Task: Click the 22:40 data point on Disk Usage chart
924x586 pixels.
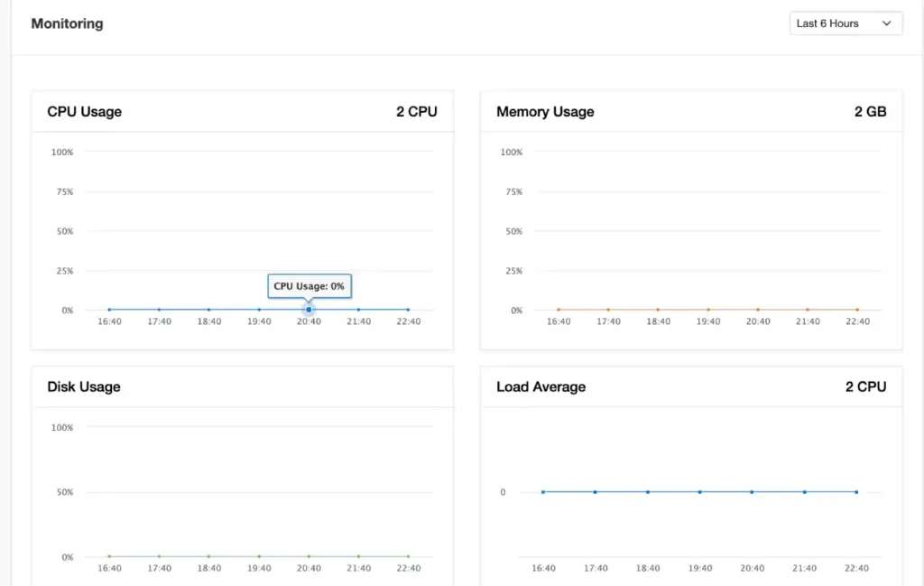Action: point(409,556)
